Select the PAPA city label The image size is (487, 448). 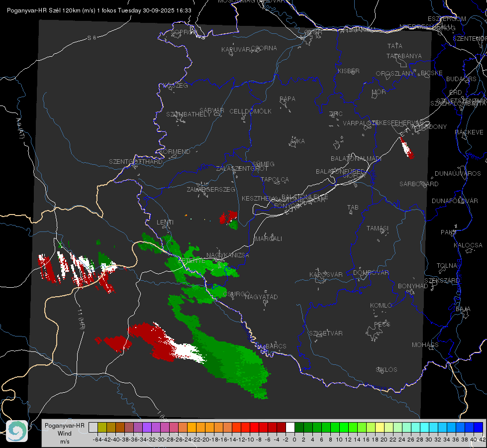click(288, 99)
